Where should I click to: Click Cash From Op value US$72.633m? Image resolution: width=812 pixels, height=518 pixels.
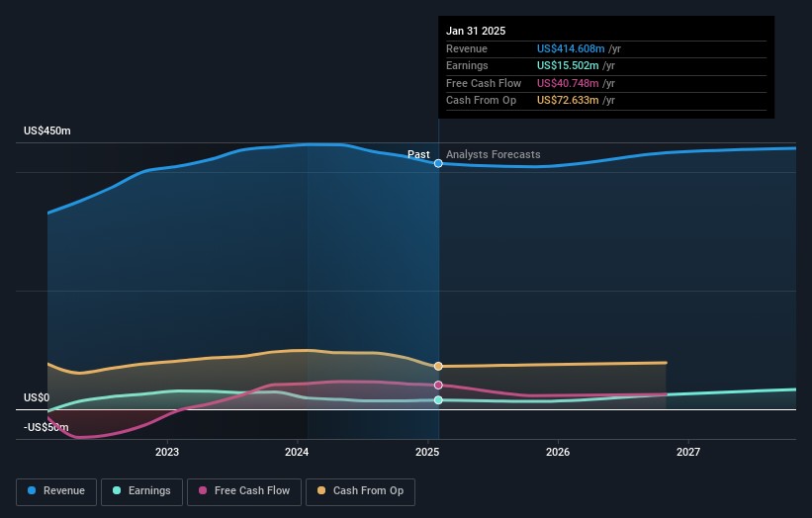pyautogui.click(x=566, y=101)
